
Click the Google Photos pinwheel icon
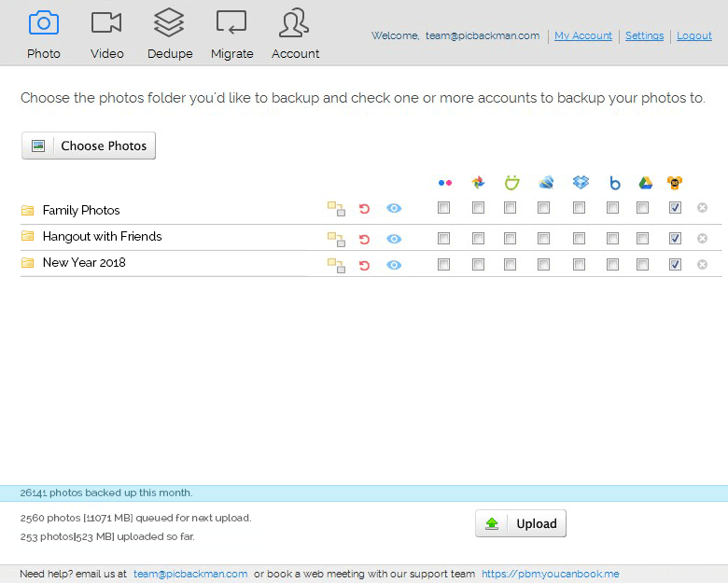coord(478,183)
